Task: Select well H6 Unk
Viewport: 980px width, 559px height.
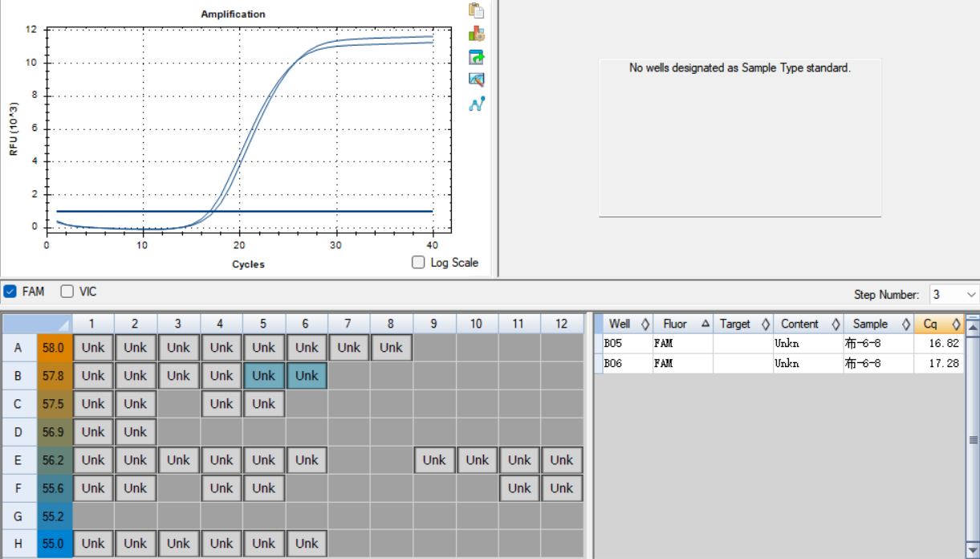Action: click(x=307, y=544)
